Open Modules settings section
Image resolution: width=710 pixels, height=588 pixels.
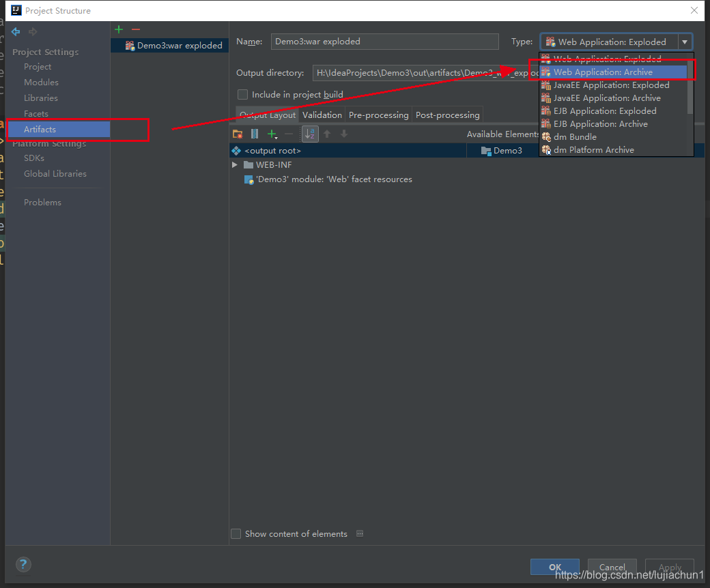41,83
